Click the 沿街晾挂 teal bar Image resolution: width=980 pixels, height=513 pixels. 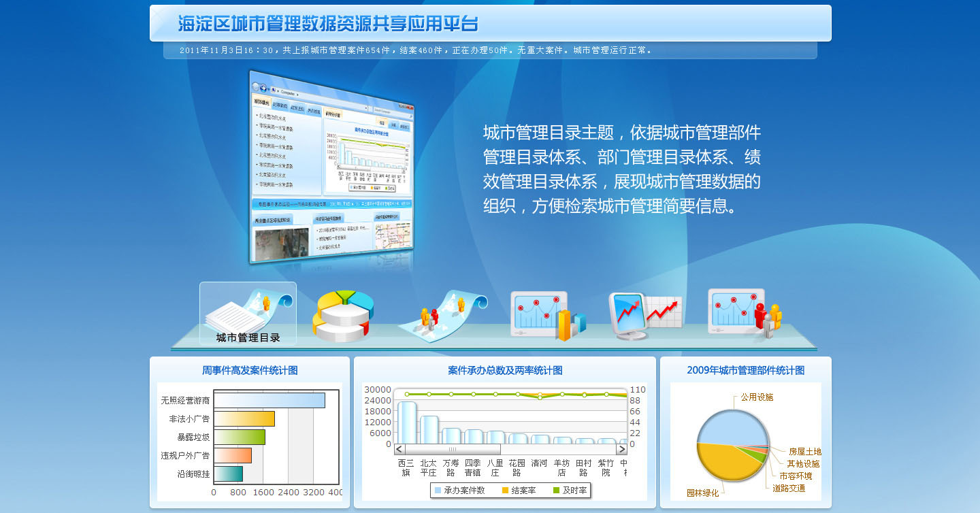tap(228, 474)
